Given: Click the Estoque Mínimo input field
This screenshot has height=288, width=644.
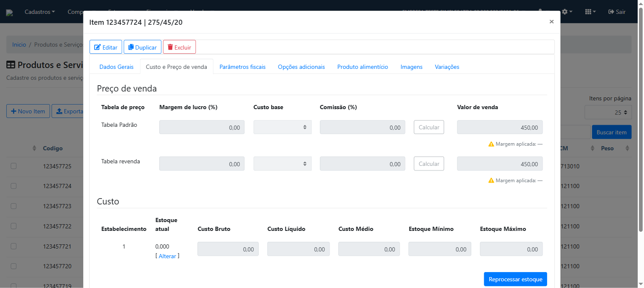Looking at the screenshot, I should pos(440,249).
